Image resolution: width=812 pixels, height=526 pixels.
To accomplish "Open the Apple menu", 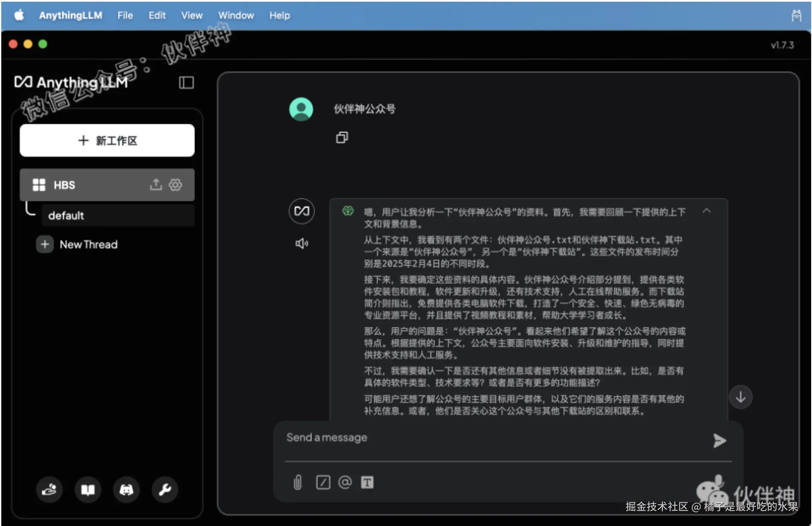I will point(19,15).
